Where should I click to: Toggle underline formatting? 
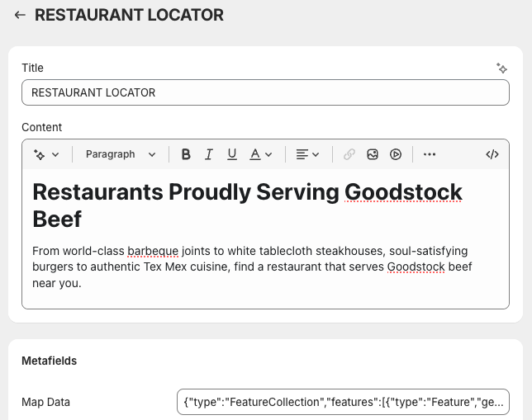pyautogui.click(x=232, y=154)
